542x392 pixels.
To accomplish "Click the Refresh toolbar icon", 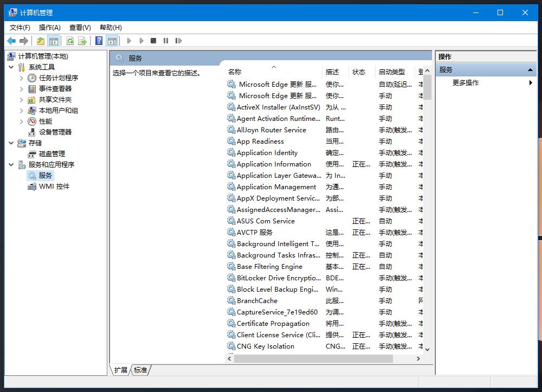I will [70, 41].
